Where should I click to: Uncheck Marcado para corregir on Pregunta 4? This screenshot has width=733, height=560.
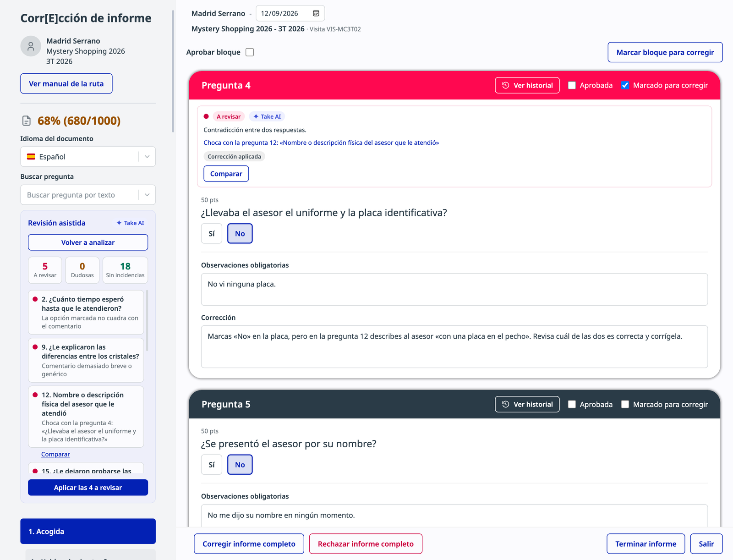625,85
